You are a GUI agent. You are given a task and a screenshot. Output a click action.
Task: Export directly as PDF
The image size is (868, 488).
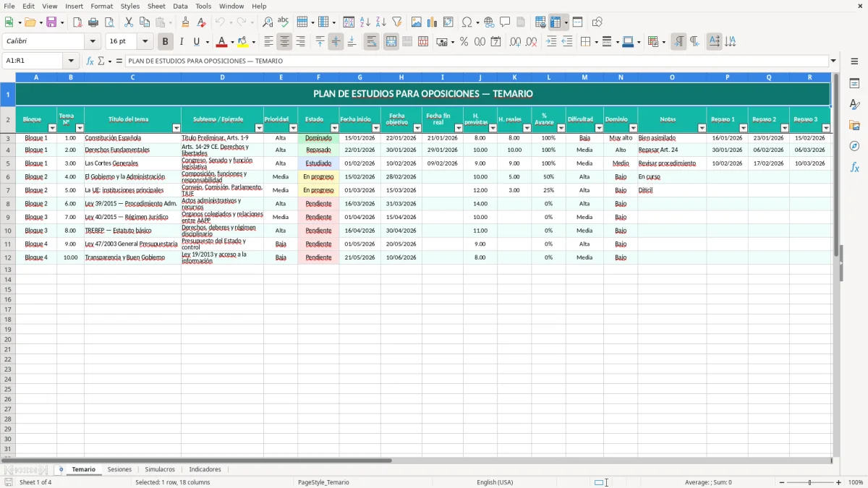coord(77,22)
